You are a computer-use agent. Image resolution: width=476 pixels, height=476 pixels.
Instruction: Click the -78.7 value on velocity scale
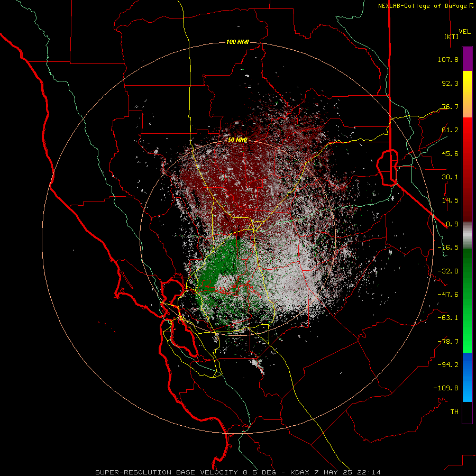point(448,342)
